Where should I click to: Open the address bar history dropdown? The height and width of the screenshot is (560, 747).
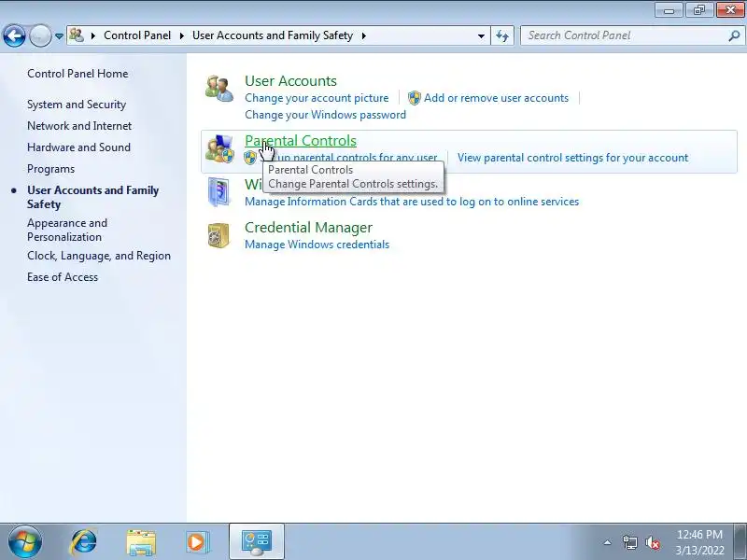[x=481, y=35]
